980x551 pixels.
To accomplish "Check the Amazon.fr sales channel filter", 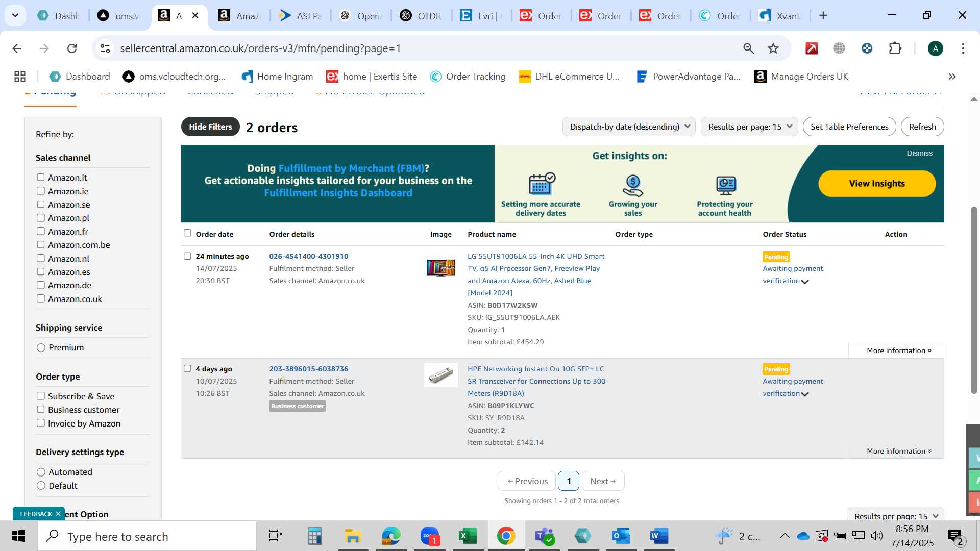I will (x=41, y=231).
